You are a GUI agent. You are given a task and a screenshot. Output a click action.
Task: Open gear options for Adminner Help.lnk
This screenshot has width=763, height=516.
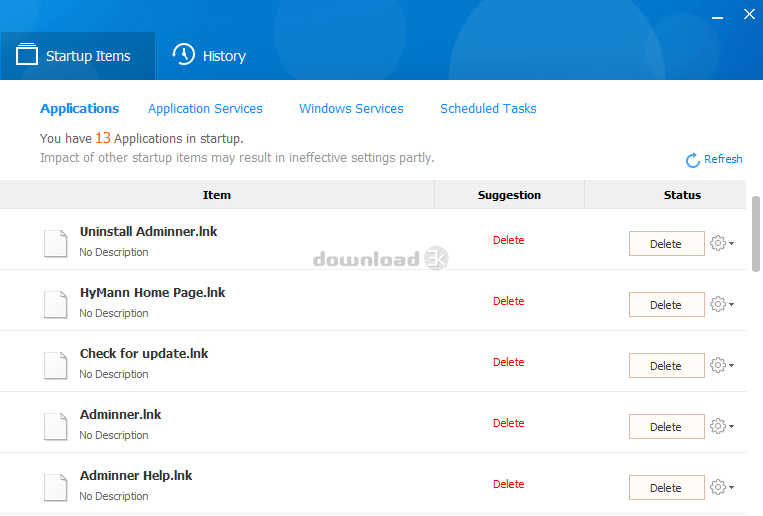pos(720,487)
